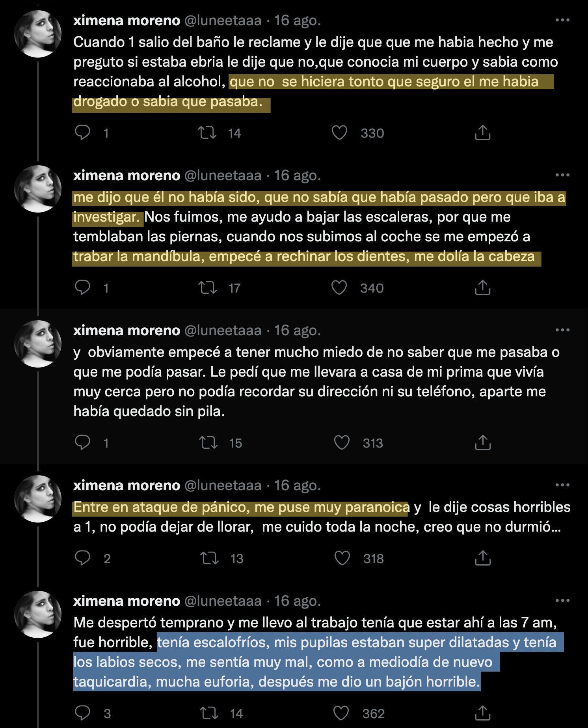
Task: Open more options on 'y obviamente empecé' tweet
Action: (x=562, y=330)
